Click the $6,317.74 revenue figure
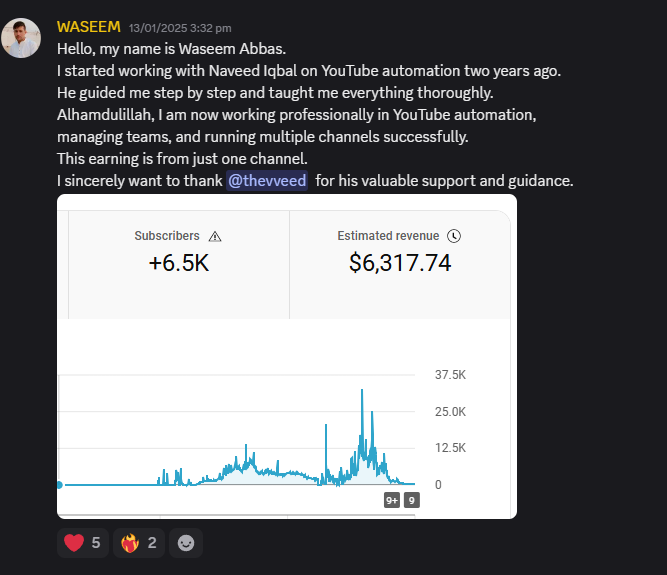Viewport: 667px width, 575px height. coord(400,263)
